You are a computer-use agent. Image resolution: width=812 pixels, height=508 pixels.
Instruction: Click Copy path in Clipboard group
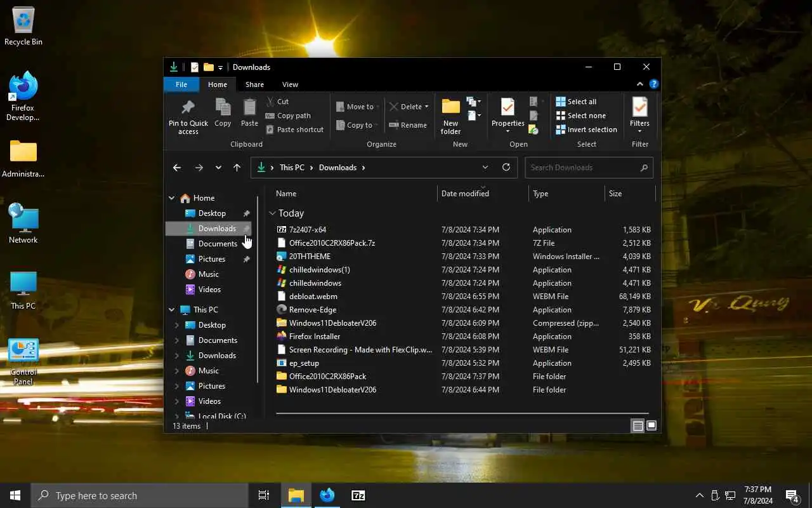coord(288,116)
